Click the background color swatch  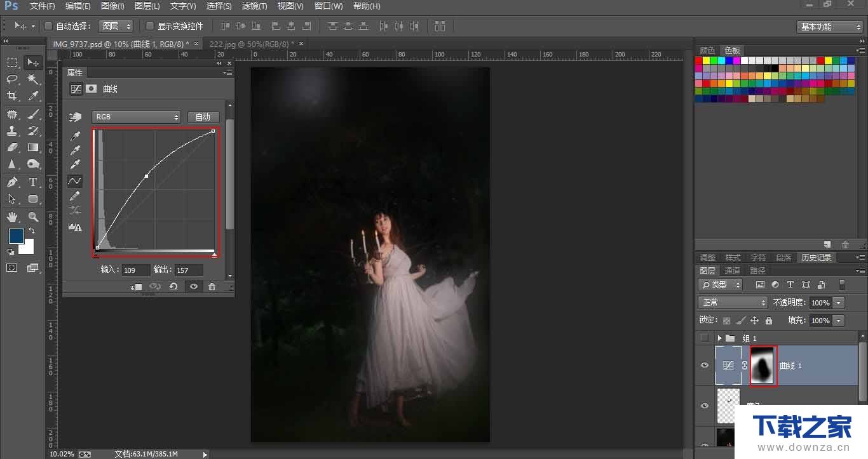[29, 249]
